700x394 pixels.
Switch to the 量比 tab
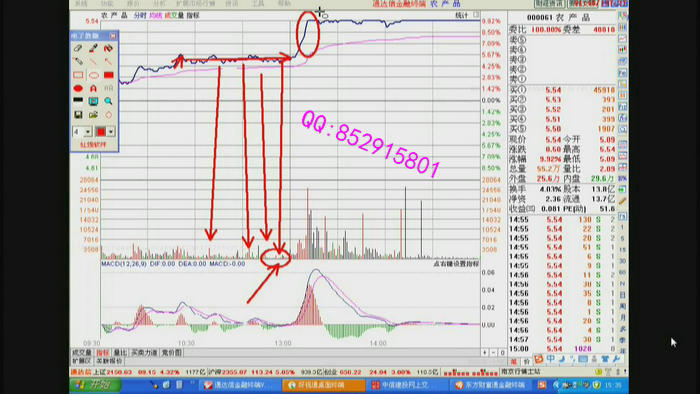pyautogui.click(x=120, y=353)
